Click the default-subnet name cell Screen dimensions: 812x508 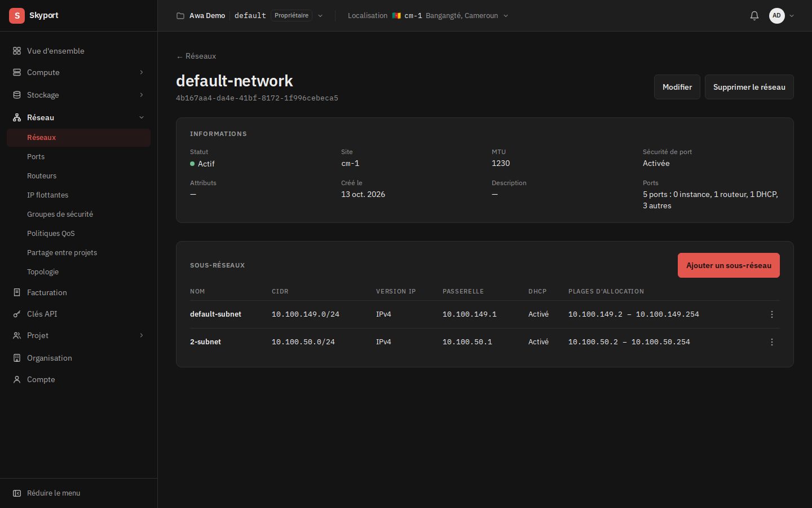point(215,314)
